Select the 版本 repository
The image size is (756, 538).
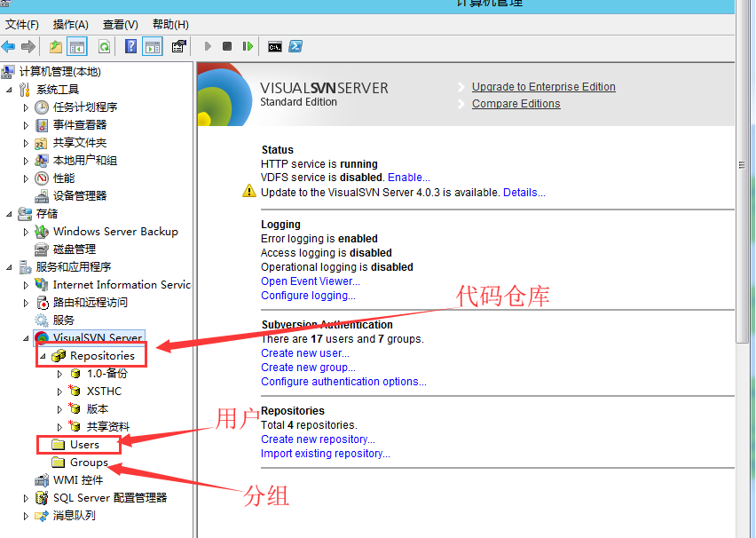pyautogui.click(x=98, y=409)
